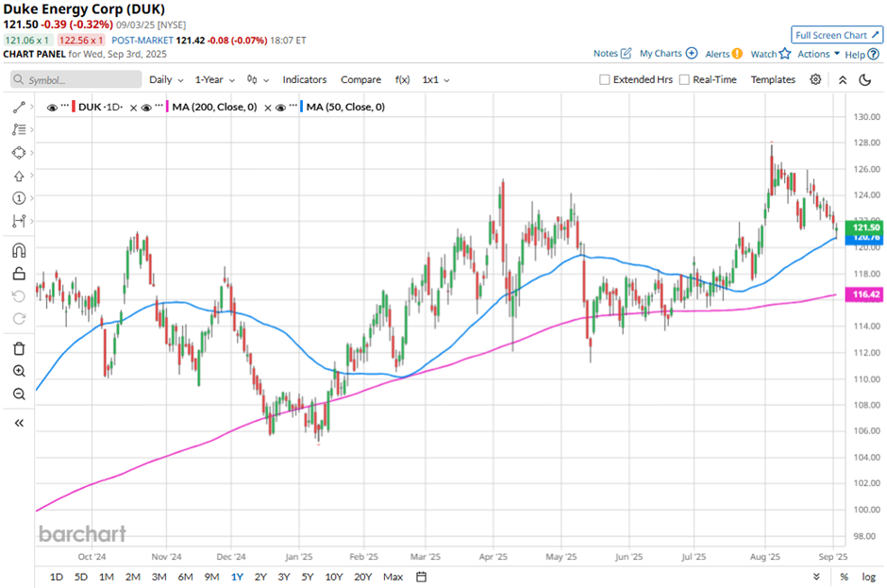Image resolution: width=887 pixels, height=588 pixels.
Task: Expand line tool options arrow
Action: (x=32, y=107)
